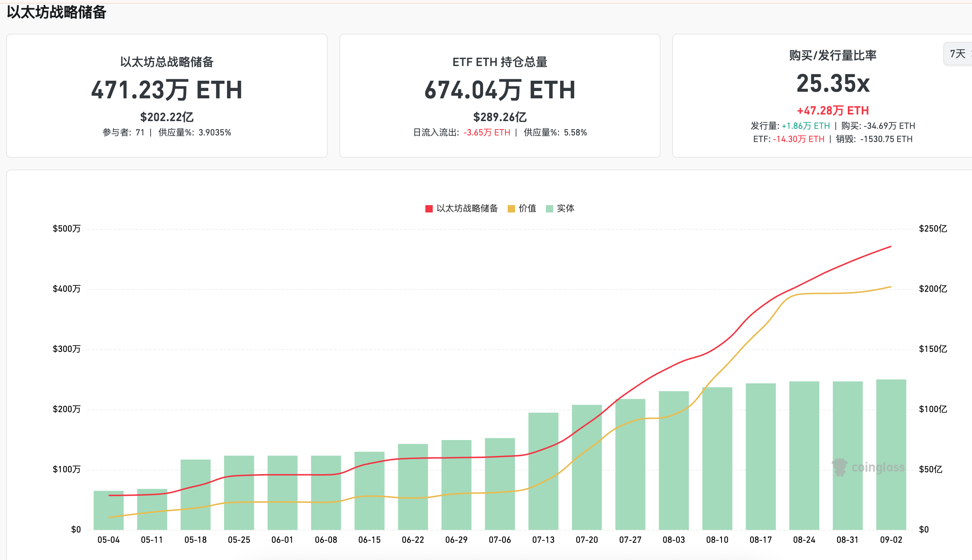Image resolution: width=972 pixels, height=560 pixels.
Task: Click the 以太坊总战略储备 card value 471.23万 ETH
Action: coord(167,90)
